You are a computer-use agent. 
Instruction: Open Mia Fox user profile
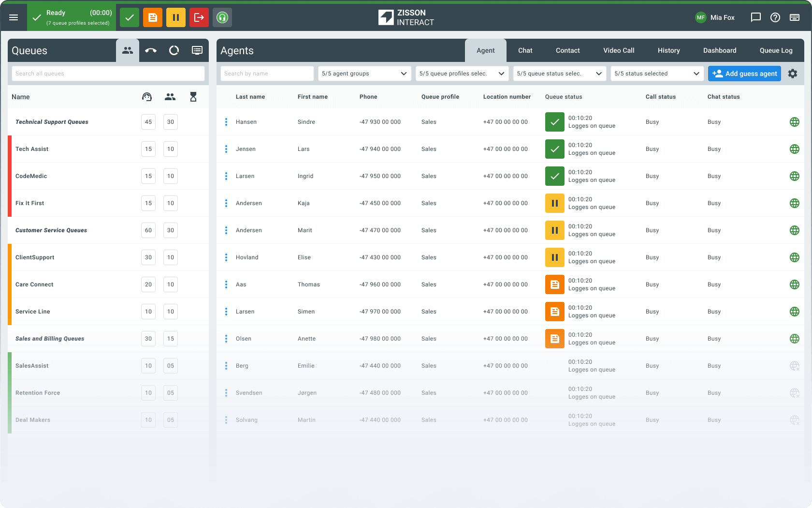(715, 17)
